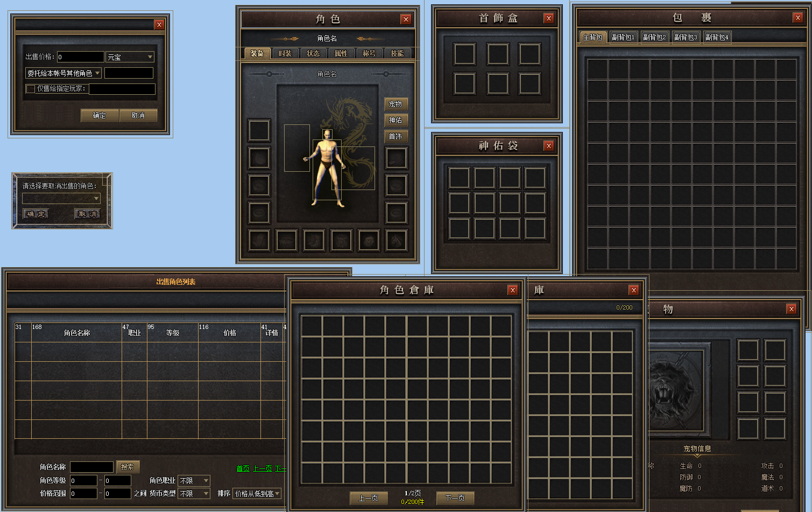This screenshot has width=812, height=512.
Task: Click the character model's head hitbox
Action: (327, 135)
